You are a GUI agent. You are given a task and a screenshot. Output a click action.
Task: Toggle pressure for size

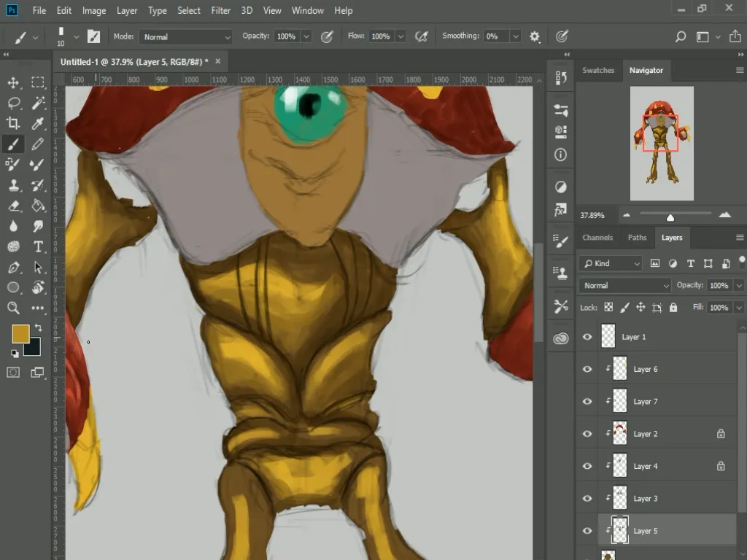[x=562, y=36]
